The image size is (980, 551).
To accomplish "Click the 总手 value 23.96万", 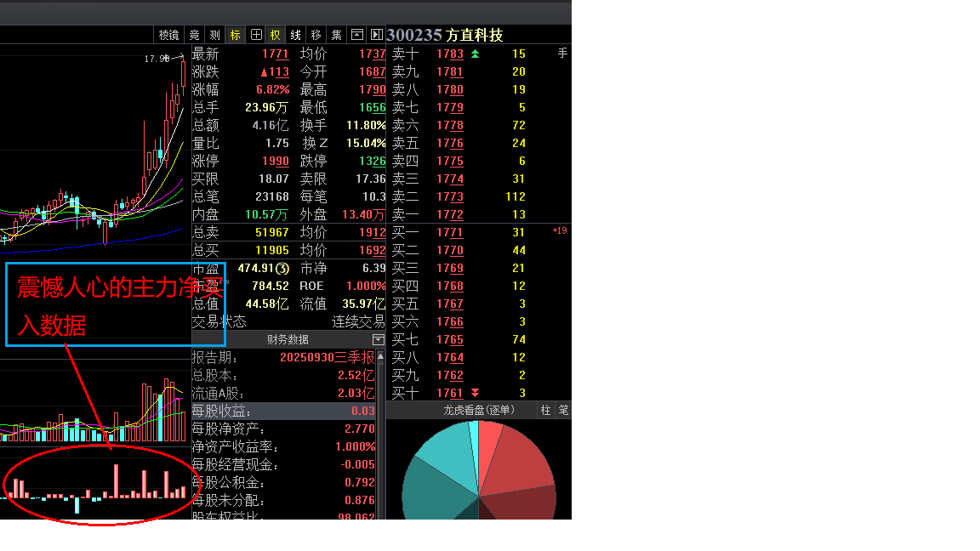I will point(267,107).
